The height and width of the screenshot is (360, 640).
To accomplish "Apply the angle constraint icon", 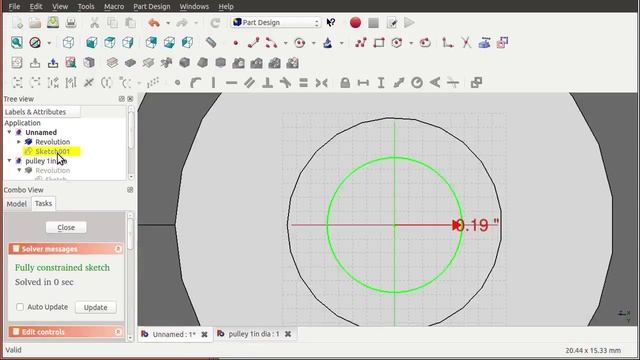I will [x=435, y=83].
